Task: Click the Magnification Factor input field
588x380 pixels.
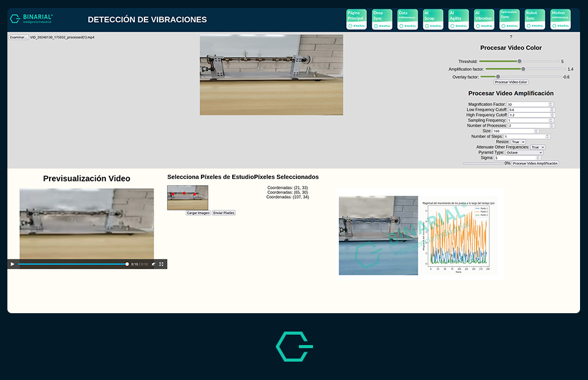Action: click(530, 104)
